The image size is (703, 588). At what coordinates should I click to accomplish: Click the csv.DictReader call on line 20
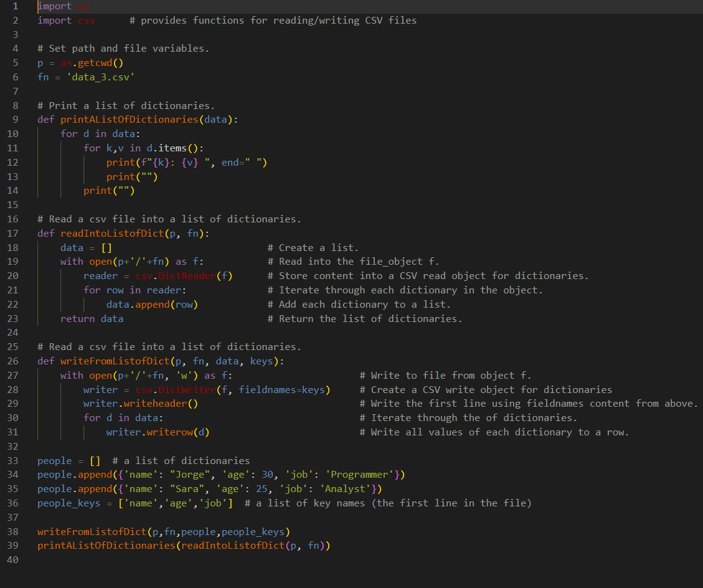(x=180, y=275)
